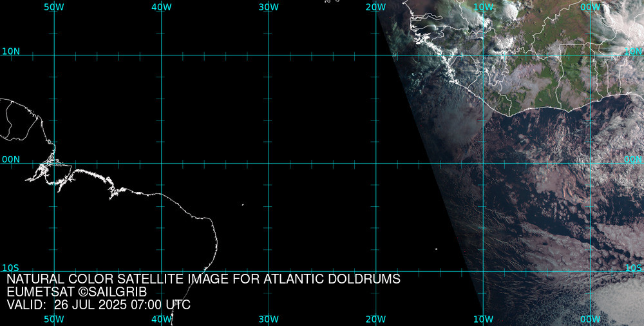Screen dimensions: 644x326
Task: Click the 50W longitude label along the top edge
Action: (54, 7)
